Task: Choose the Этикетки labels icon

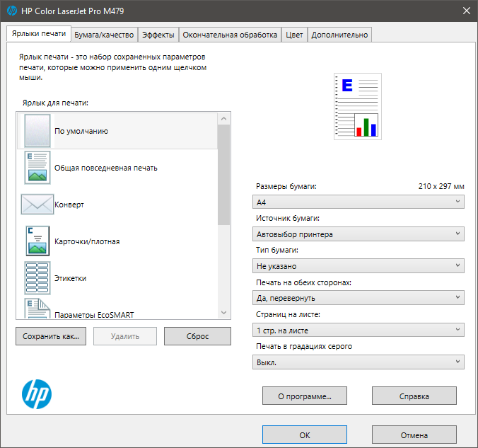Action: (37, 278)
